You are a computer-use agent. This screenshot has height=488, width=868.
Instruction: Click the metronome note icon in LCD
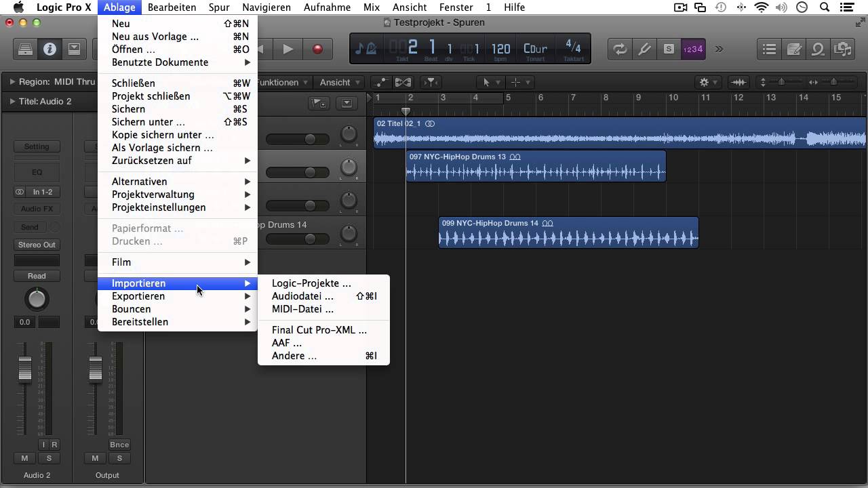[367, 49]
